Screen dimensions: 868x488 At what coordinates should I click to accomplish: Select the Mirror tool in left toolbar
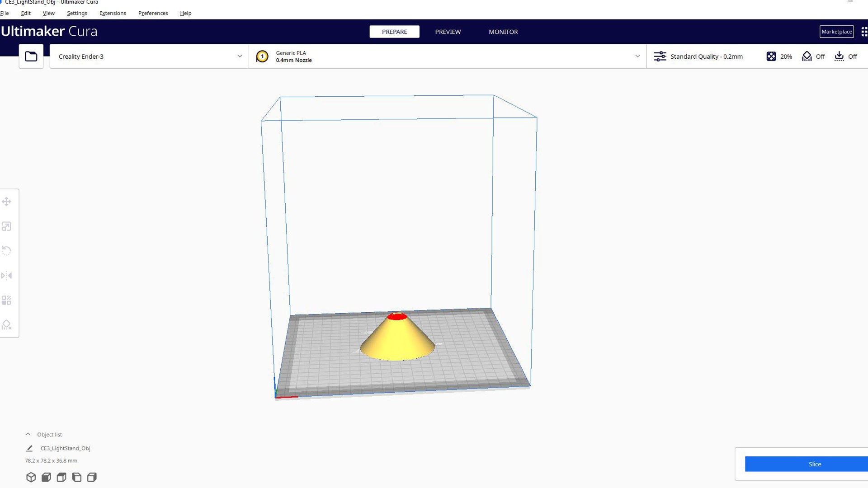(x=6, y=276)
